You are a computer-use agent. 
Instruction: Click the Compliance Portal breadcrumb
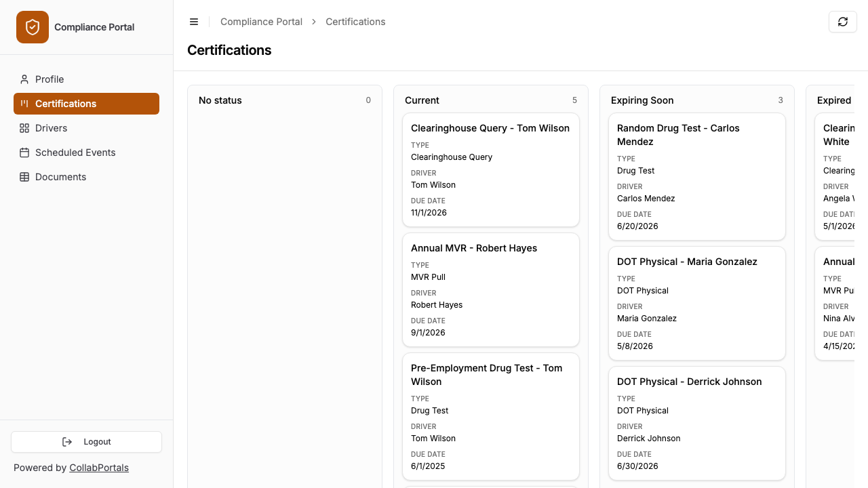[261, 22]
